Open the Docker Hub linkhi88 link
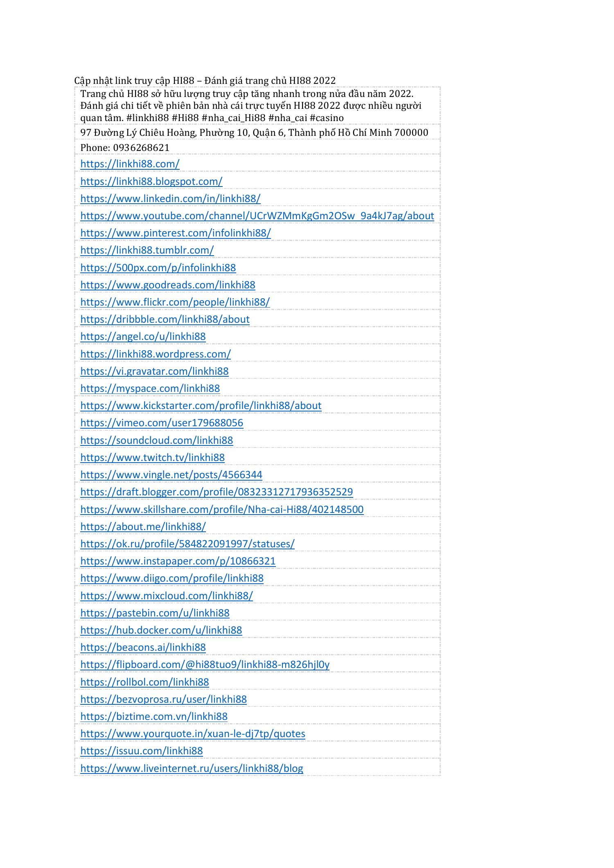 point(161,630)
